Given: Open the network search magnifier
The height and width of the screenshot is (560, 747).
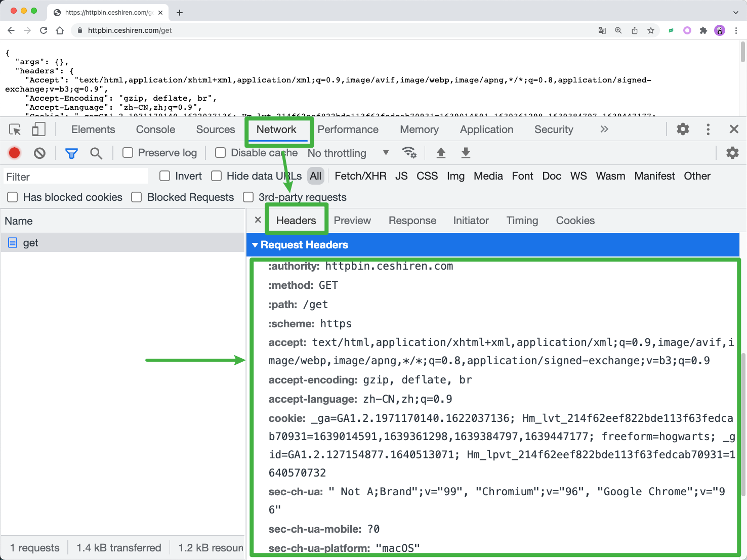Looking at the screenshot, I should tap(96, 153).
